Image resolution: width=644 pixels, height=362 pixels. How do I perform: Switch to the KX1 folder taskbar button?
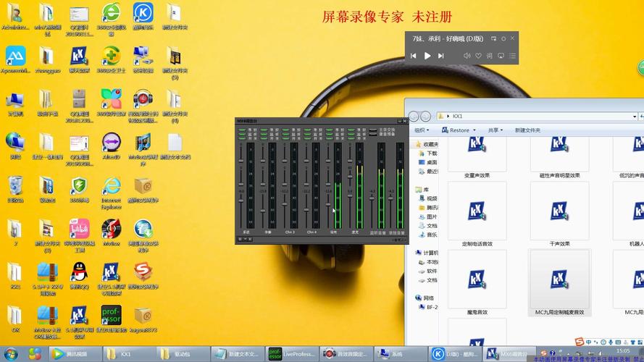130,354
